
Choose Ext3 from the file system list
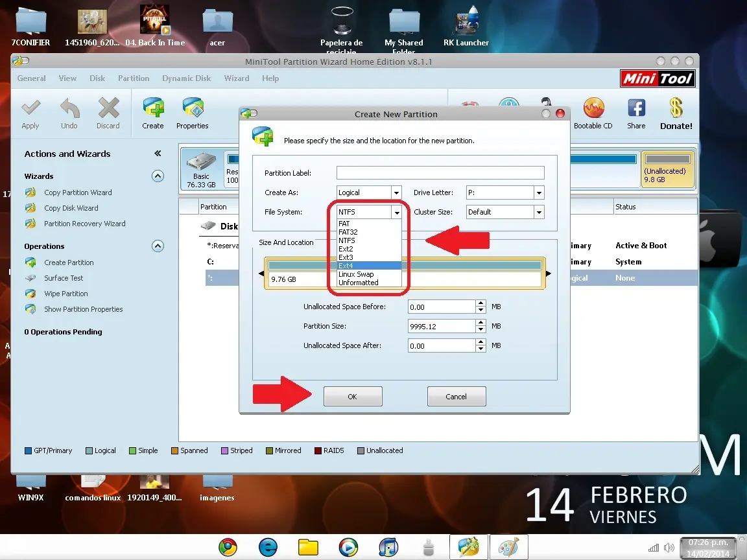[369, 257]
